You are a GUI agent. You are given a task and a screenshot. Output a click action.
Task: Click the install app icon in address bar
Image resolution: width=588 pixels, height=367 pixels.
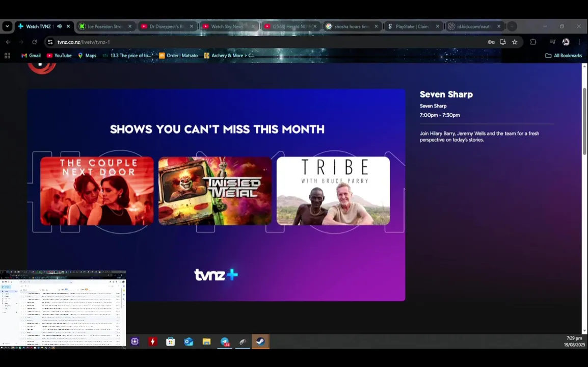503,42
